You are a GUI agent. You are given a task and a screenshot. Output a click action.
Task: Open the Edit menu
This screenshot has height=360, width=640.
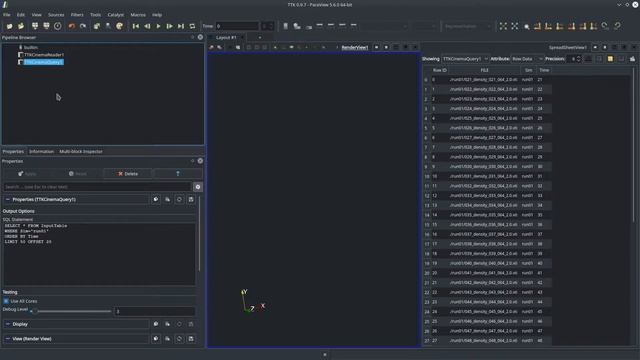coord(21,15)
